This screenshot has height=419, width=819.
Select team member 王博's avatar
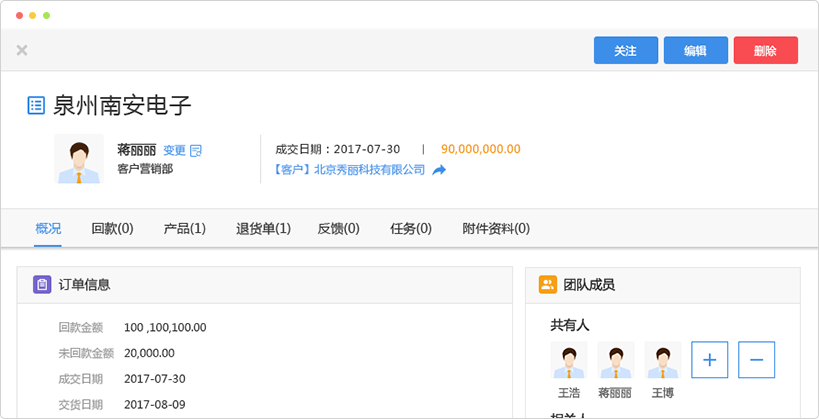[x=662, y=360]
